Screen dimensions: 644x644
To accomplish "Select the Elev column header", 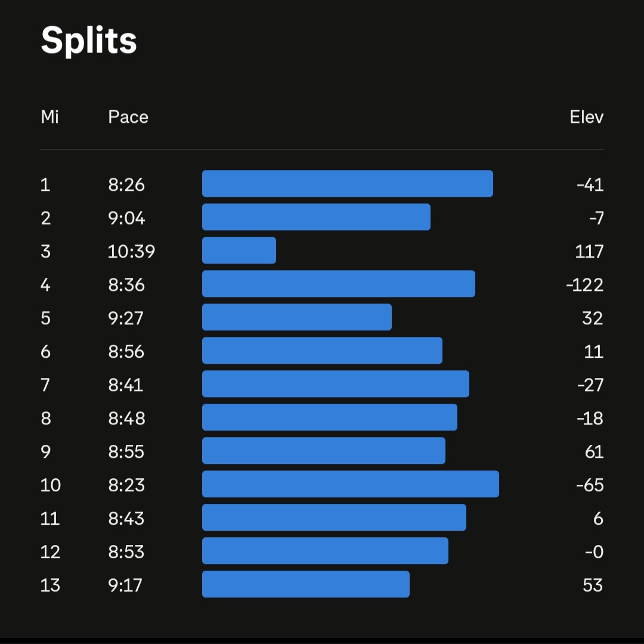I will coord(586,117).
